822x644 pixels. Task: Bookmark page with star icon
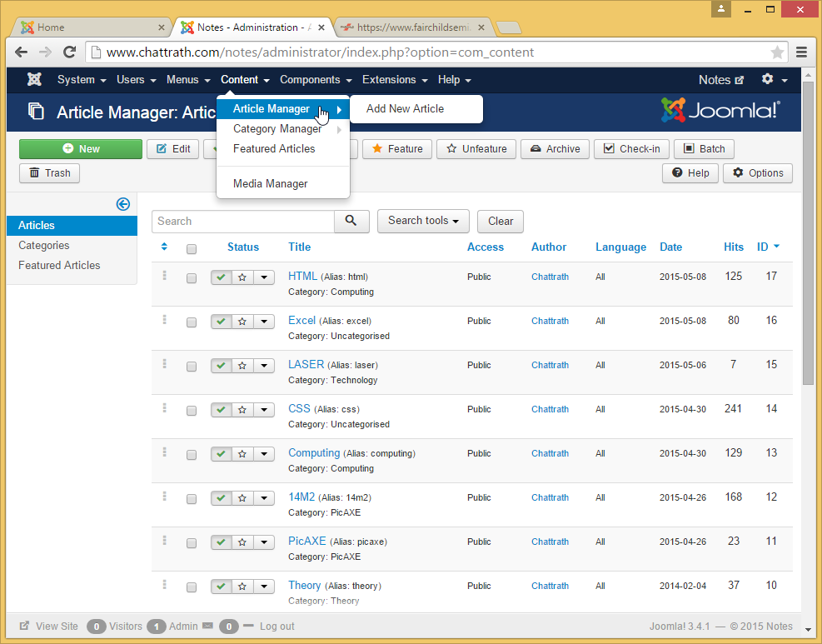coord(777,52)
